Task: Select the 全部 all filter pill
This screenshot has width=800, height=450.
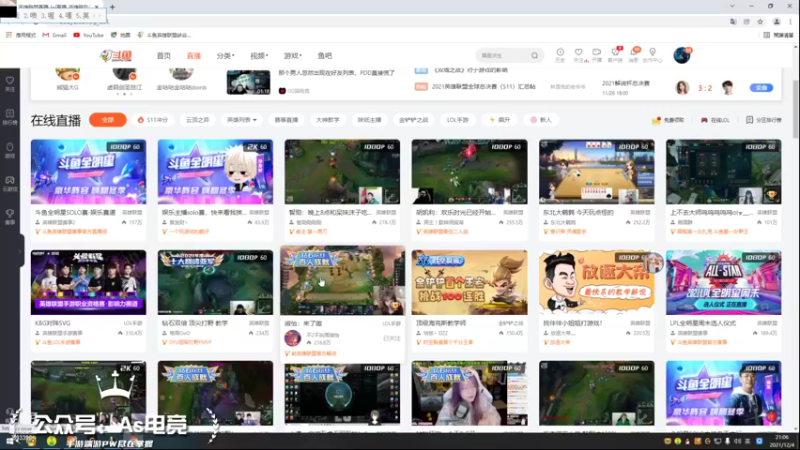Action: (108, 120)
